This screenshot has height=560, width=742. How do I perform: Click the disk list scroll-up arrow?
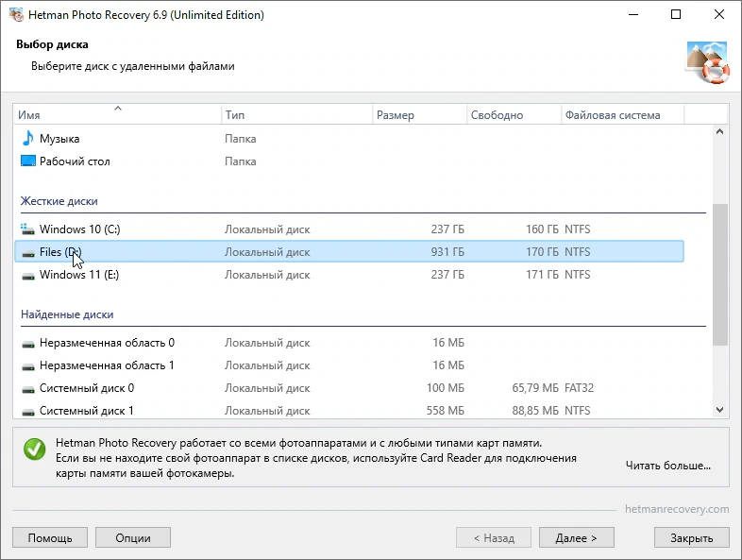pyautogui.click(x=719, y=131)
